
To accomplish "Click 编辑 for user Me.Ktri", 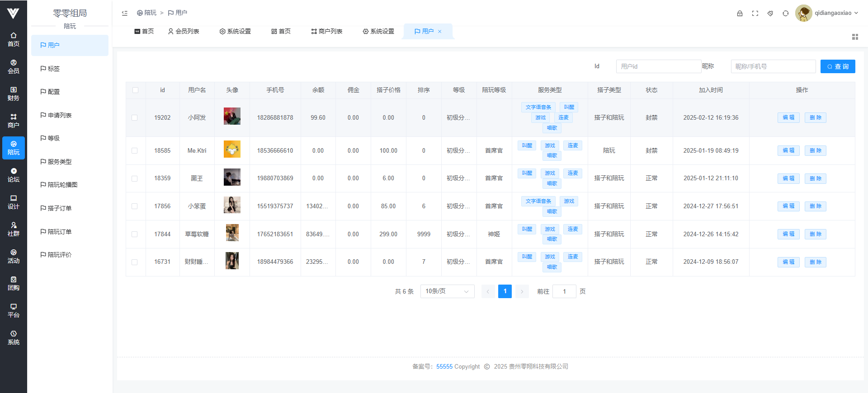I will click(x=788, y=150).
